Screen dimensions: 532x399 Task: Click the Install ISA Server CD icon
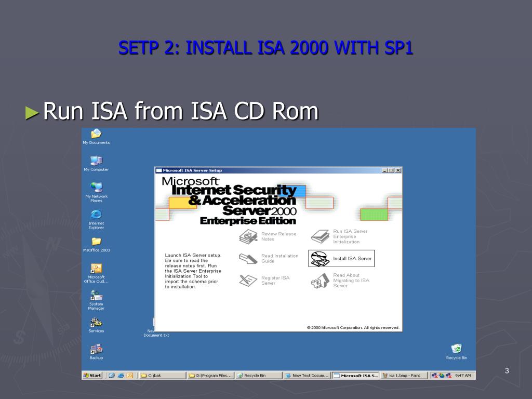click(x=320, y=259)
